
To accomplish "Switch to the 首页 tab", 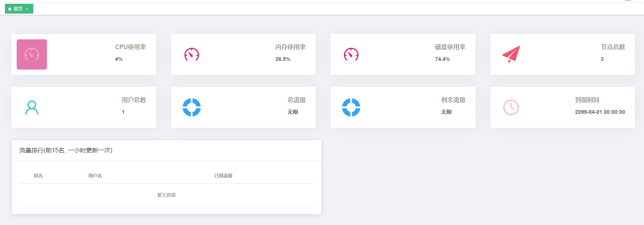I will point(17,9).
